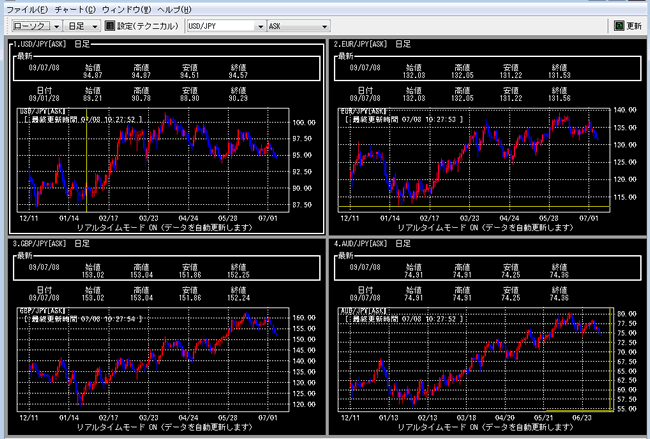Click the green 更新 refresh icon
Image resolution: width=650 pixels, height=439 pixels.
pyautogui.click(x=618, y=26)
